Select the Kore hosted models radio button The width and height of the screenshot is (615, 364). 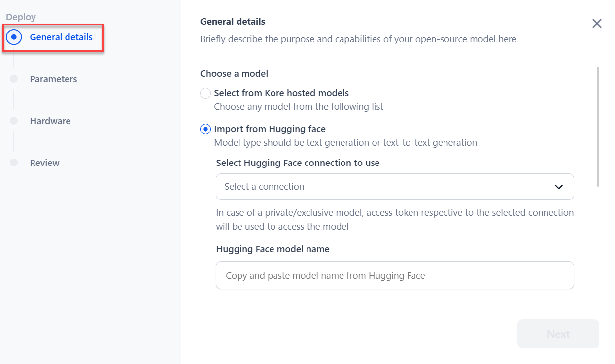(205, 93)
